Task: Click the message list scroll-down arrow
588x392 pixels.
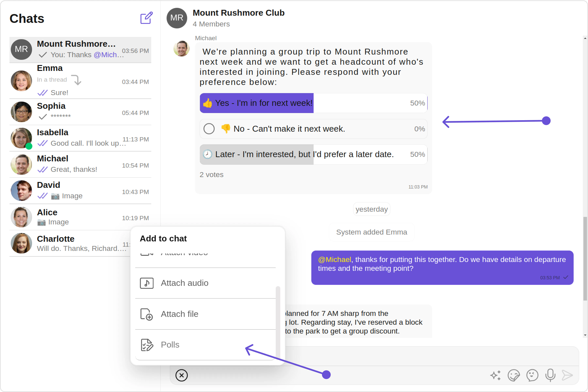Action: [585, 335]
